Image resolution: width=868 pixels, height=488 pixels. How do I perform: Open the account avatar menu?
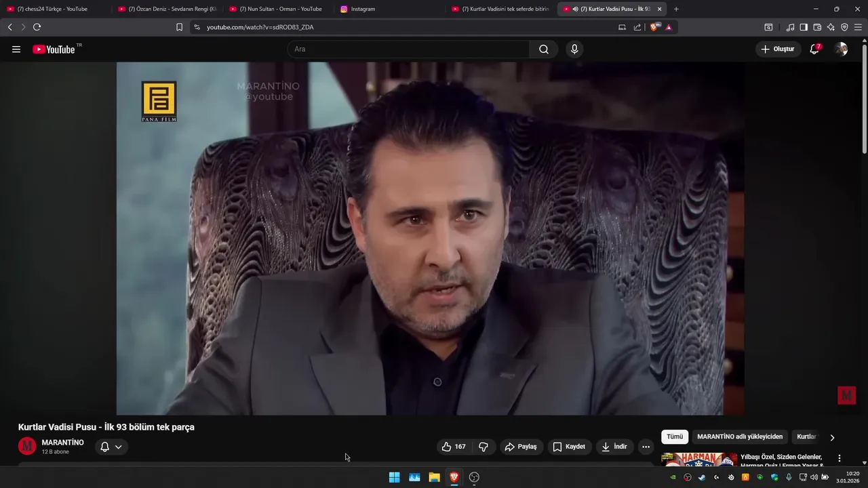[x=842, y=49]
